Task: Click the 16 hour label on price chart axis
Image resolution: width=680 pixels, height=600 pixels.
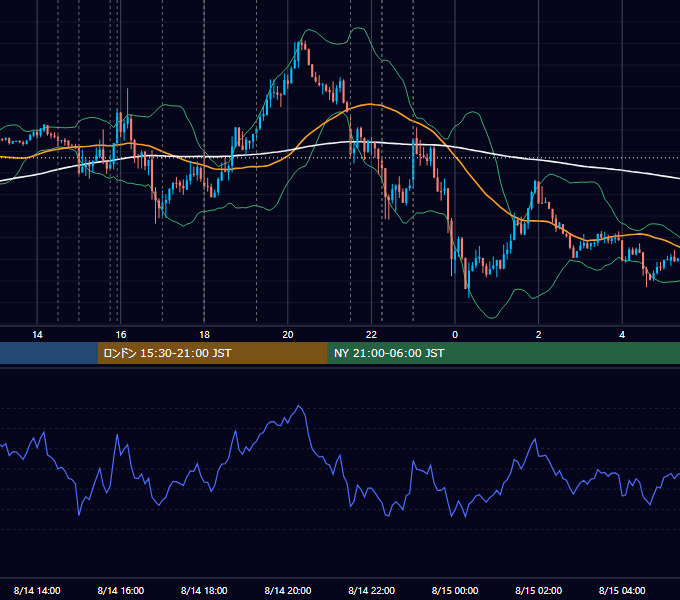Action: [x=121, y=335]
